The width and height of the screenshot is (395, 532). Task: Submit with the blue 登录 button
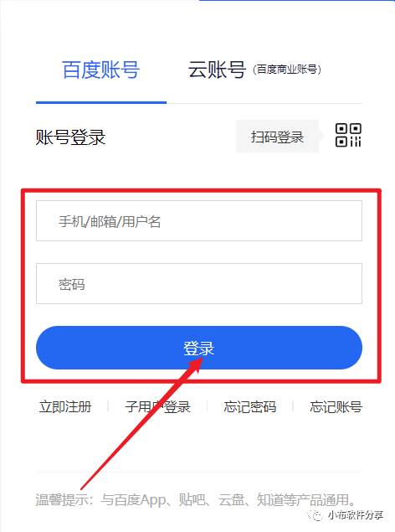pyautogui.click(x=199, y=348)
